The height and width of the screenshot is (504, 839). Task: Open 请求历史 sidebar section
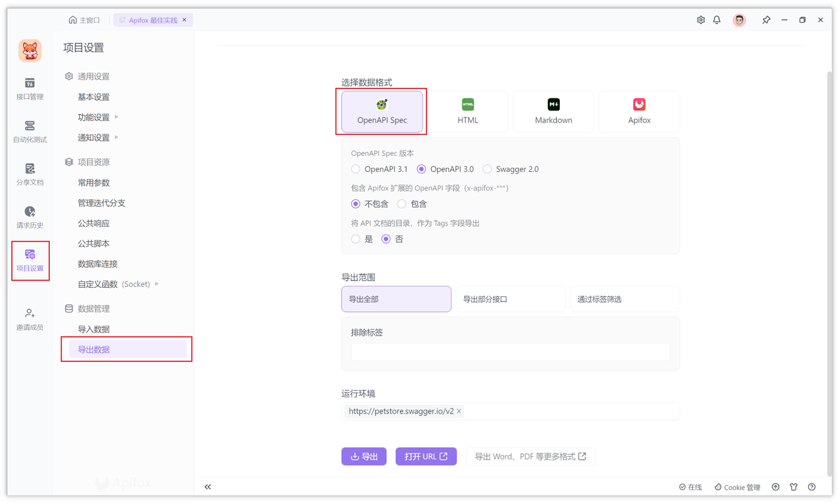(x=29, y=218)
